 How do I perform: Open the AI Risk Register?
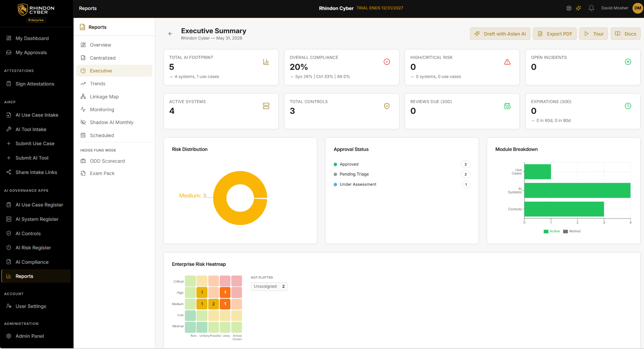pyautogui.click(x=36, y=248)
